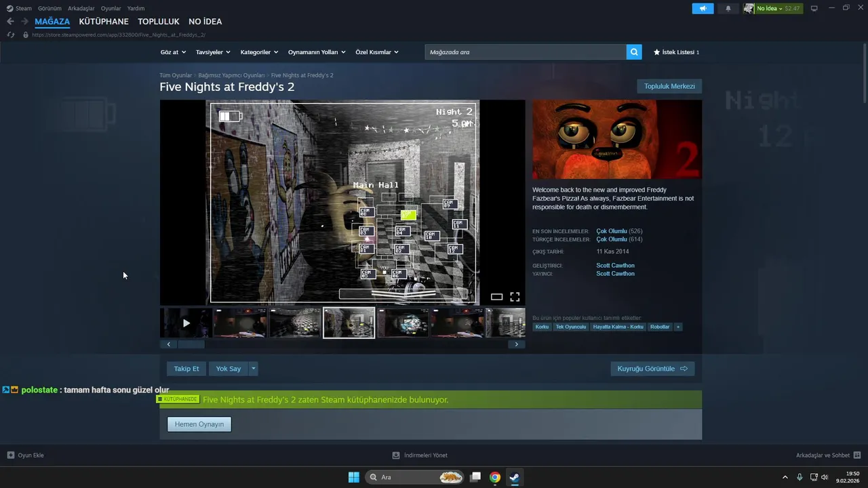Add another tag with plus button

tap(677, 327)
